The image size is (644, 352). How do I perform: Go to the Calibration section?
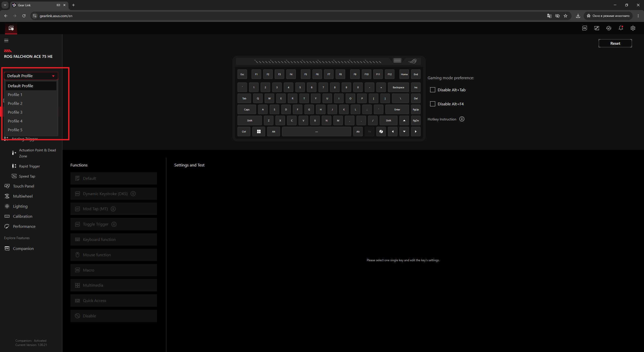[23, 216]
